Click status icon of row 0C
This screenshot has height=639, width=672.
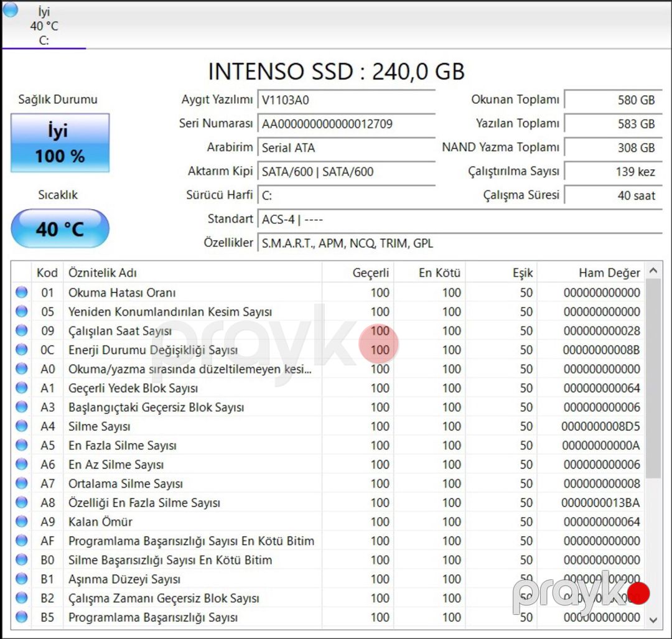(21, 350)
